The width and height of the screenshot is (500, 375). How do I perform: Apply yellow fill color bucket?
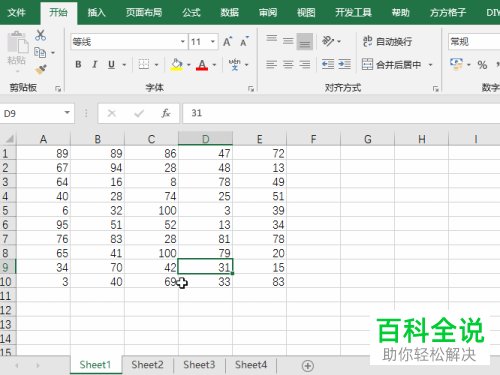tap(177, 64)
